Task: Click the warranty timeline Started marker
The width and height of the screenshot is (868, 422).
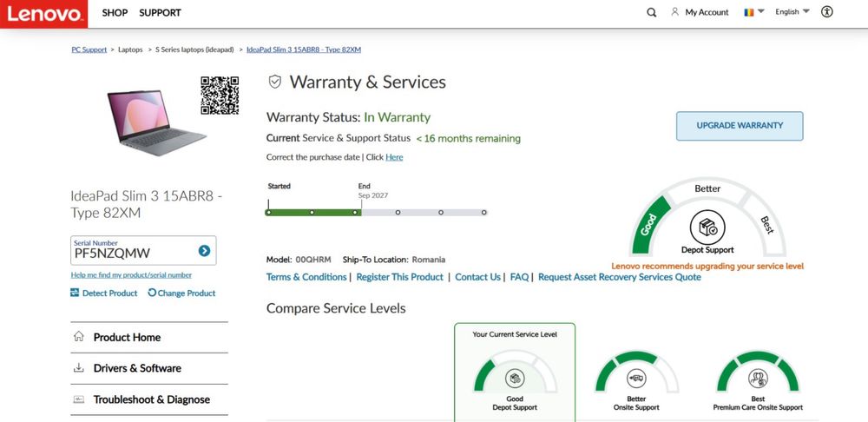Action: point(269,212)
